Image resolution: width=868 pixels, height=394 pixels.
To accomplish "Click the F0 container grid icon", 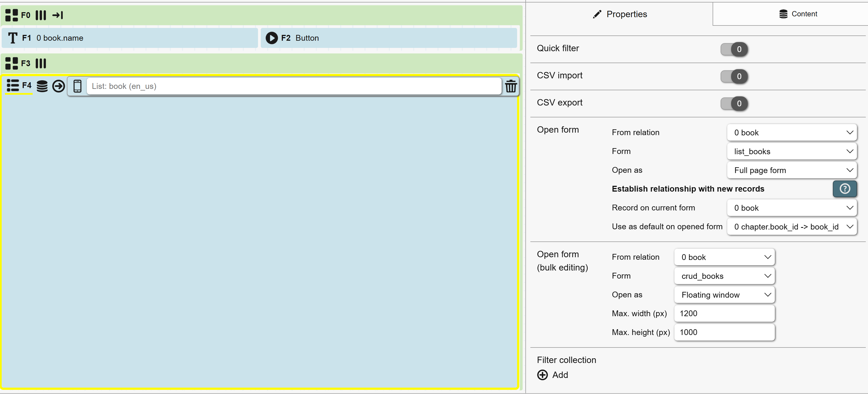I will 11,15.
